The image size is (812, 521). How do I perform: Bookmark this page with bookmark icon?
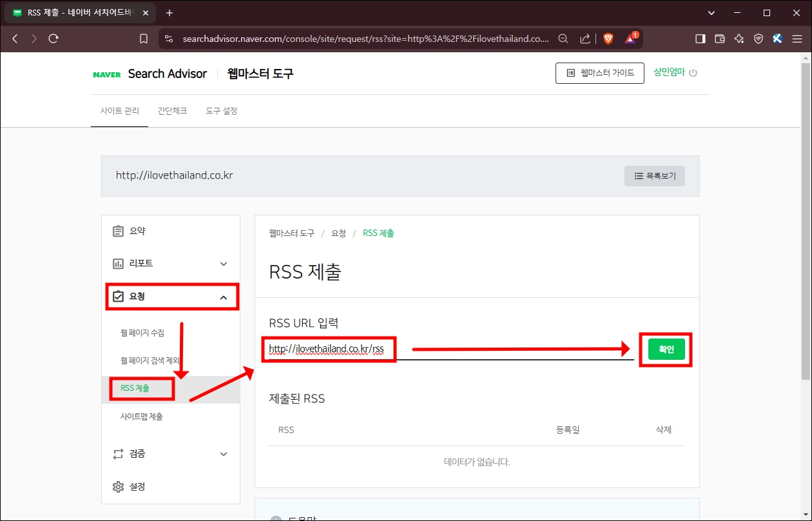143,39
